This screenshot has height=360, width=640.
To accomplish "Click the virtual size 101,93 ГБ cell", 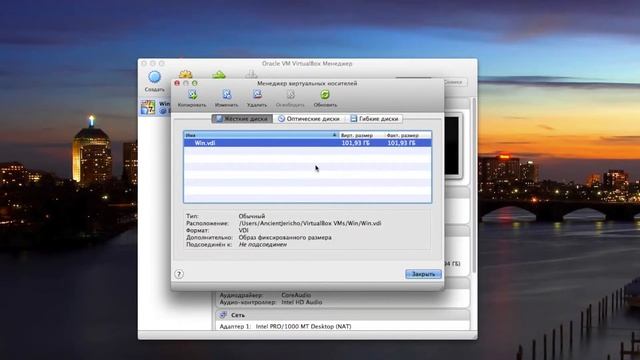I will click(356, 143).
